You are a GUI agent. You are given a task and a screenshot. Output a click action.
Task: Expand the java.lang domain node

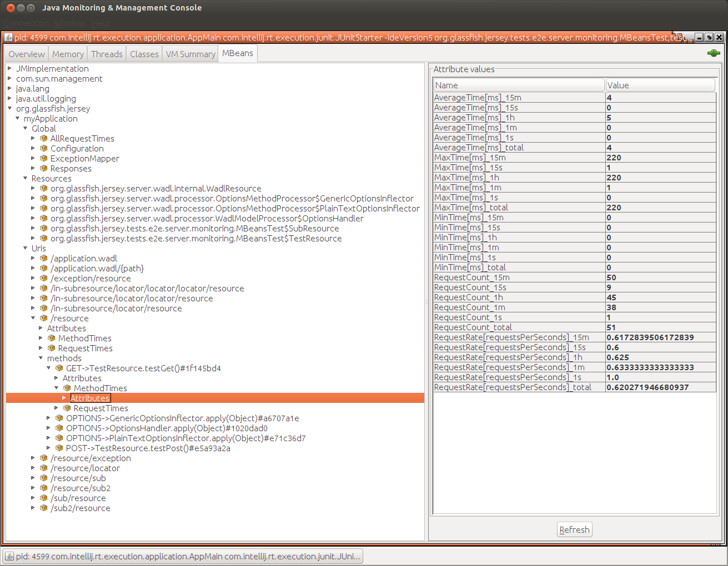click(x=9, y=89)
